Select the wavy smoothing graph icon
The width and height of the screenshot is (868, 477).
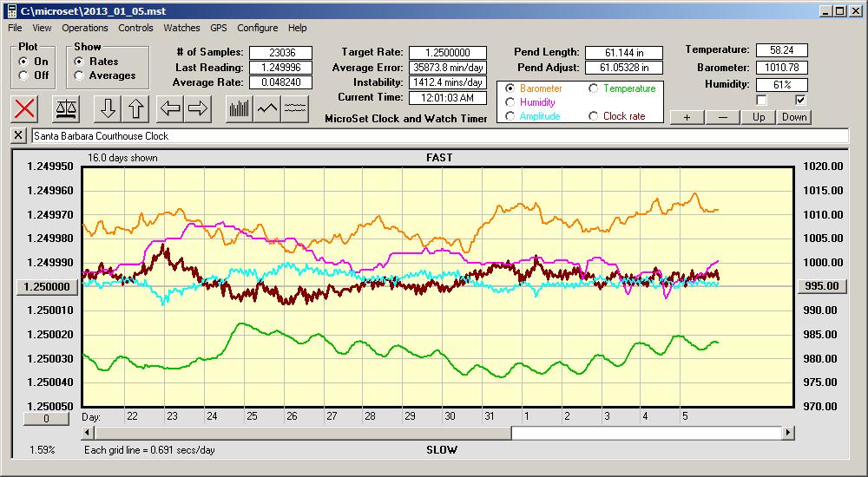point(295,108)
